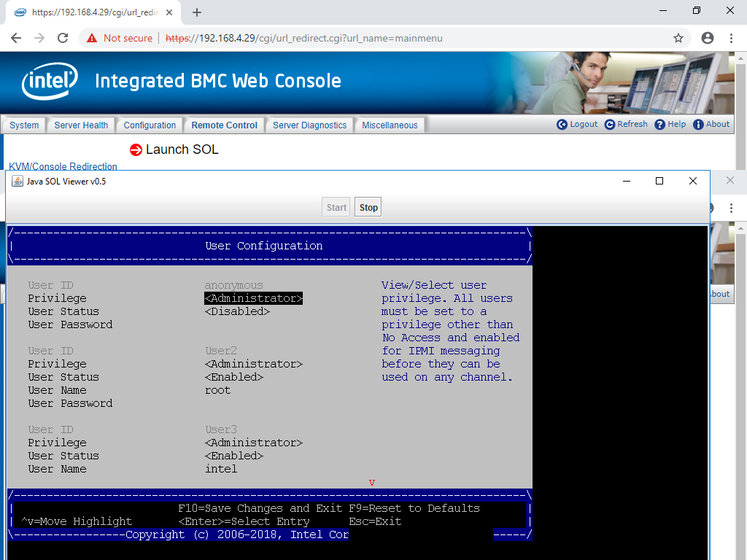Click the highlighted <Administrator> privilege value
The height and width of the screenshot is (560, 747).
point(253,298)
